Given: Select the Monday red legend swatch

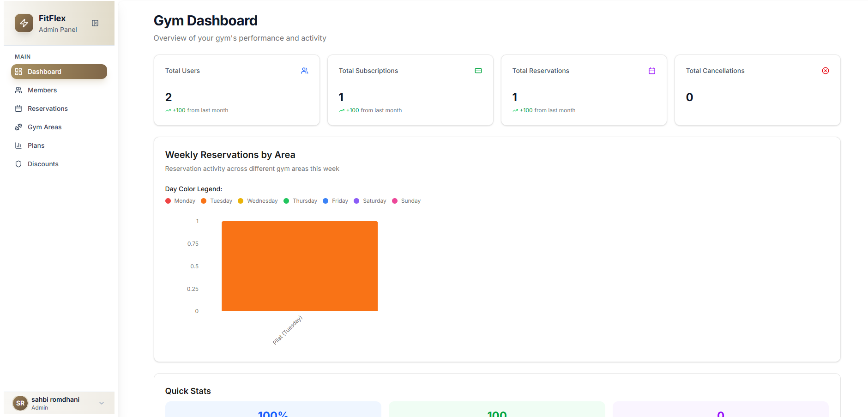Looking at the screenshot, I should 168,201.
